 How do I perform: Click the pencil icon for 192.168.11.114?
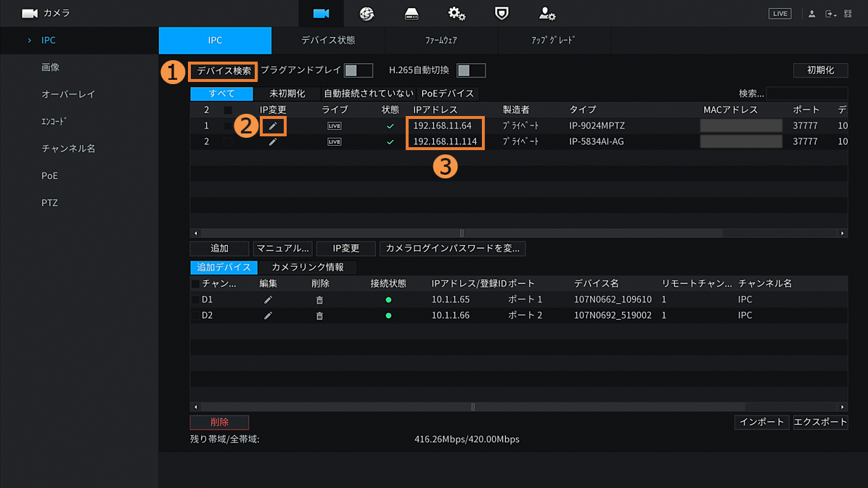273,142
